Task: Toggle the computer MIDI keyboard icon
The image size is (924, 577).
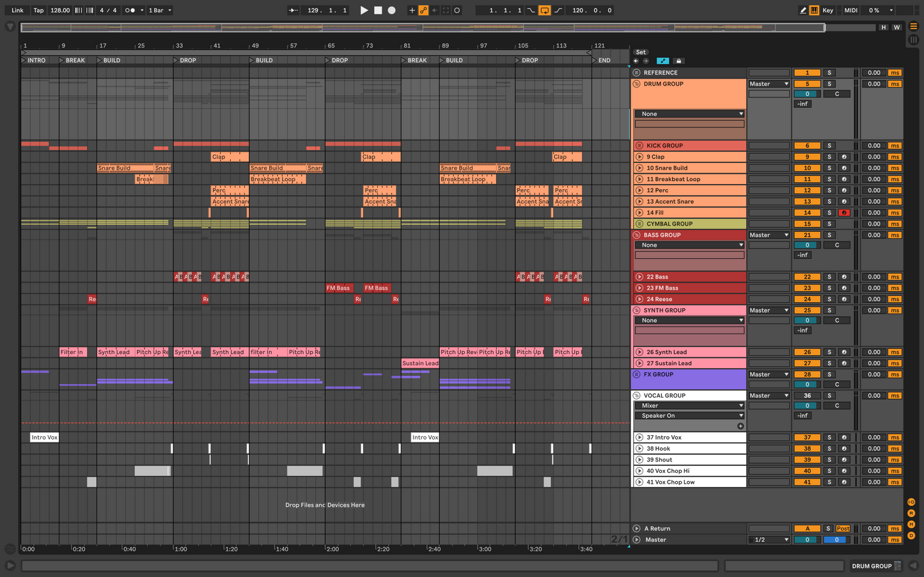Action: (x=814, y=10)
